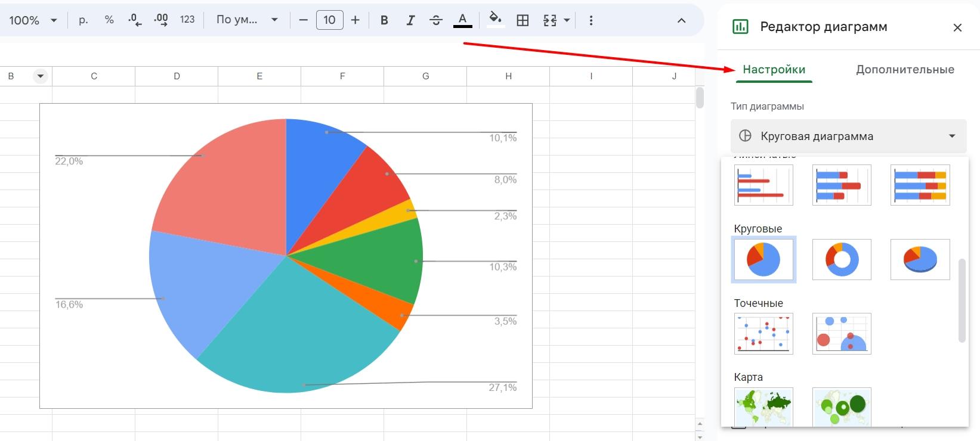Apply strikethrough formatting
This screenshot has width=980, height=441.
[x=436, y=20]
